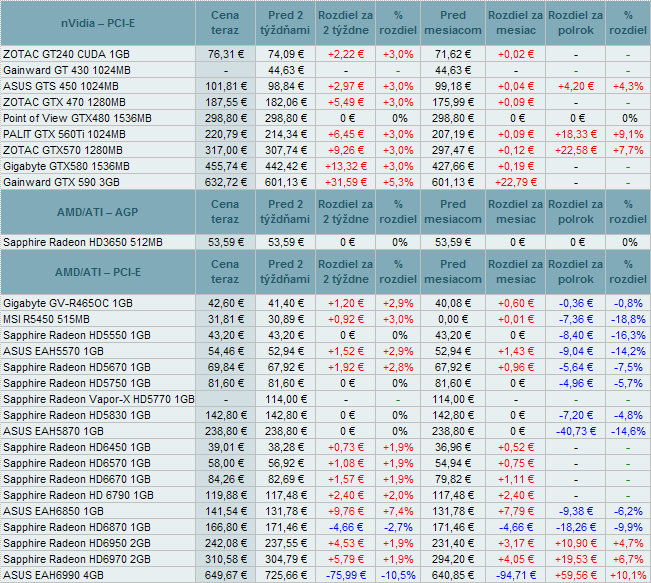The image size is (651, 583).
Task: Click the +22,79 € monthly difference
Action: (516, 182)
